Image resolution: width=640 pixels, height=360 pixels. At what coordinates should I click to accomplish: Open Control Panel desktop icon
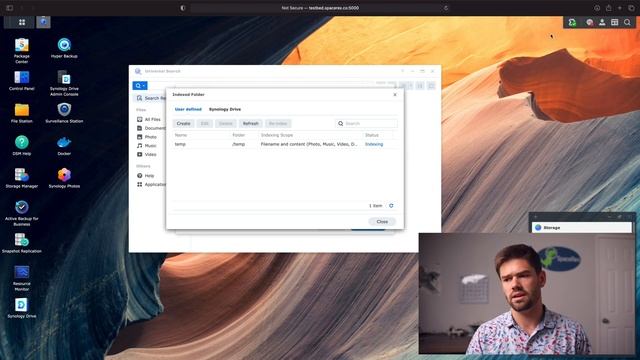(22, 80)
